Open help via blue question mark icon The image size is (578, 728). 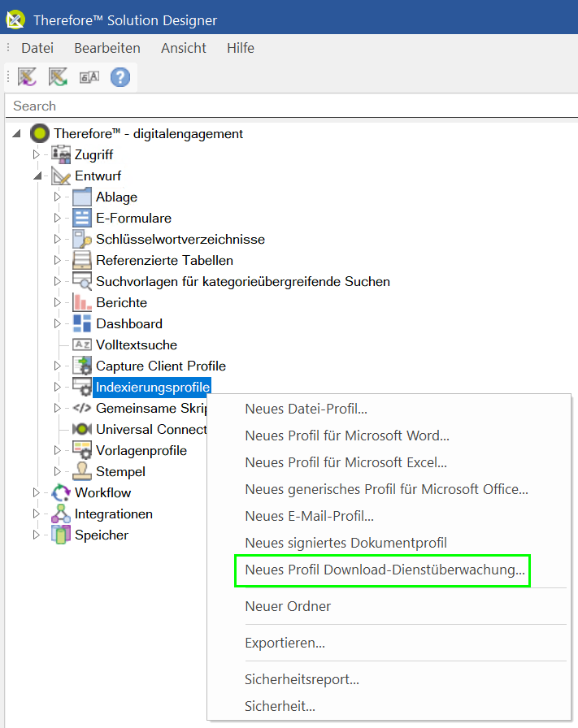120,77
